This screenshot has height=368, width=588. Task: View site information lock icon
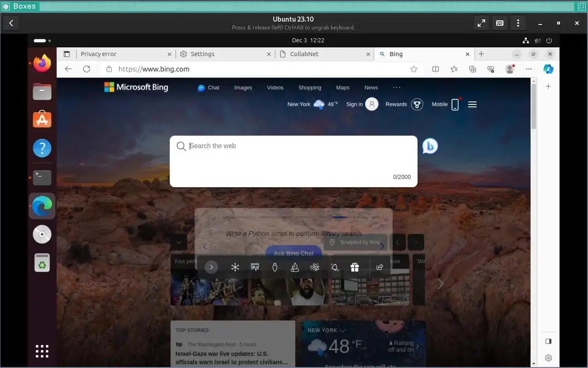click(x=109, y=69)
